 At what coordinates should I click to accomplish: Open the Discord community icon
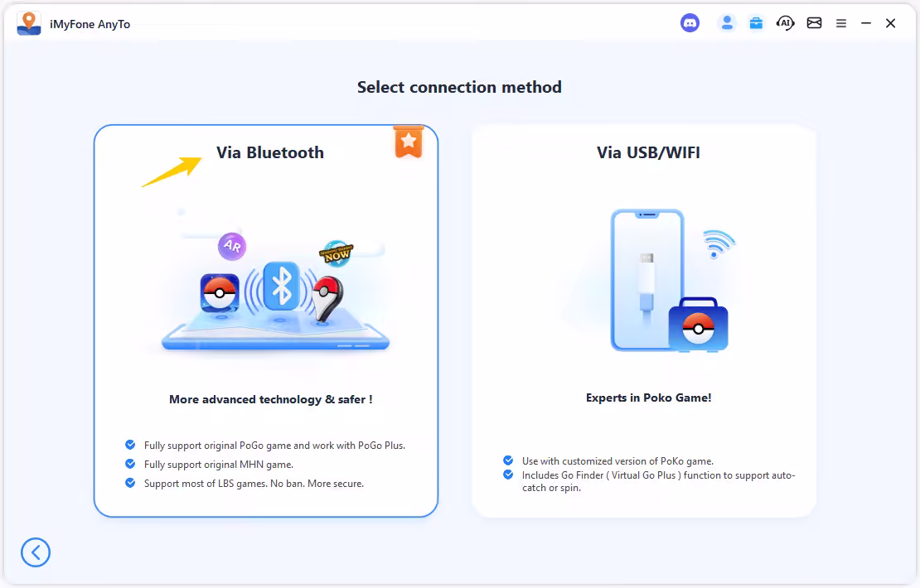tap(690, 22)
